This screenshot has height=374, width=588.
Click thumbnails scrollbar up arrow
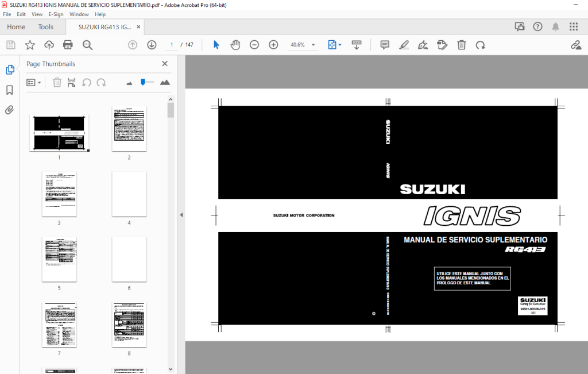click(171, 99)
